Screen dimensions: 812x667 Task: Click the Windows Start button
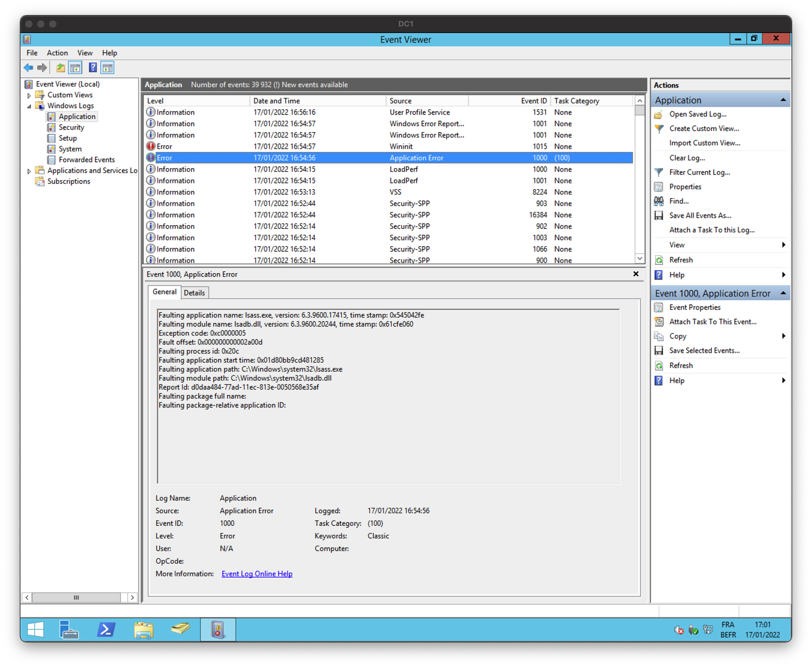(35, 630)
